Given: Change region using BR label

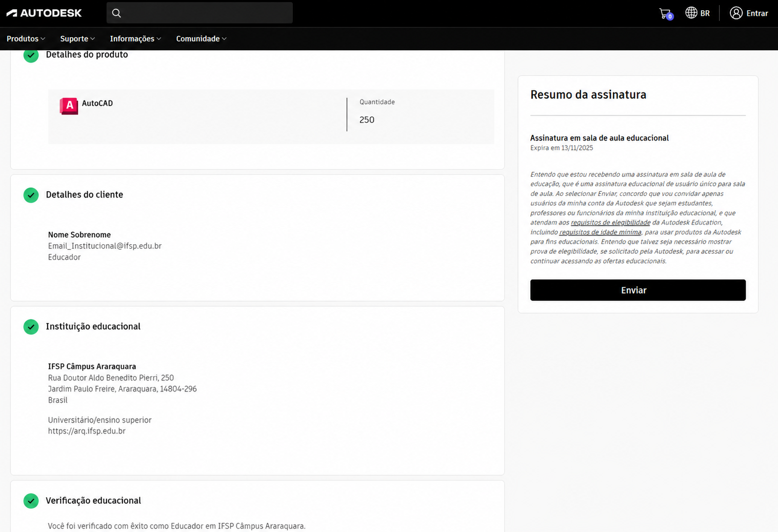Looking at the screenshot, I should click(x=705, y=13).
